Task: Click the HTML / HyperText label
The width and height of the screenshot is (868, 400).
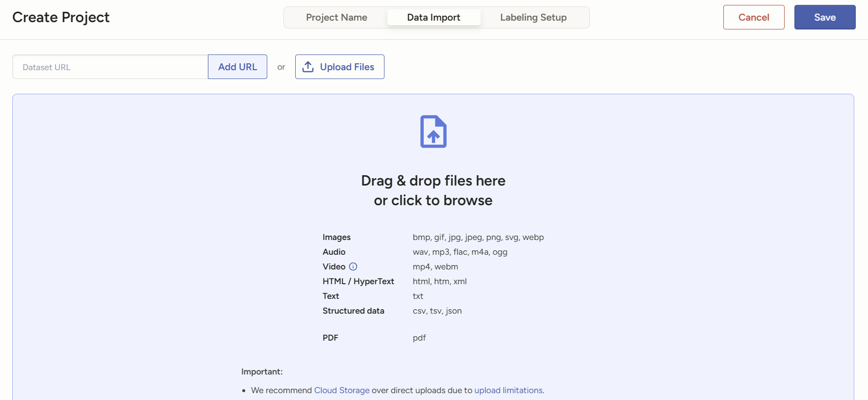Action: point(358,281)
